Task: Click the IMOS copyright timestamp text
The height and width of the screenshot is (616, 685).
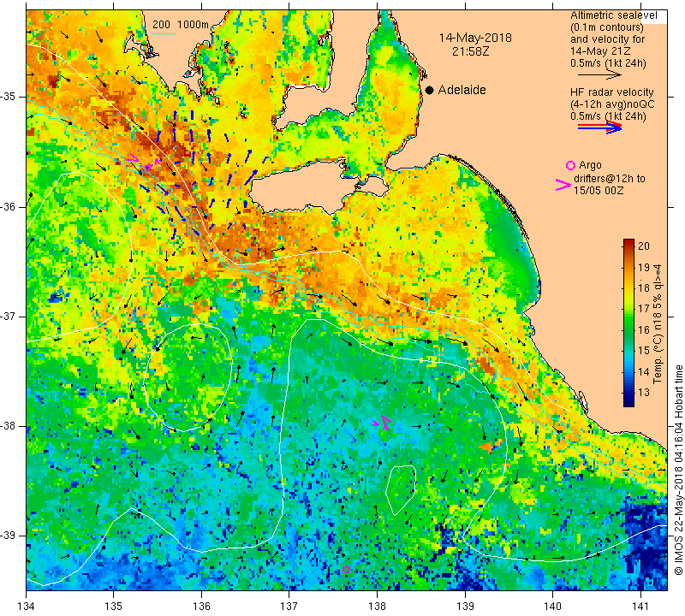Action: pos(678,470)
